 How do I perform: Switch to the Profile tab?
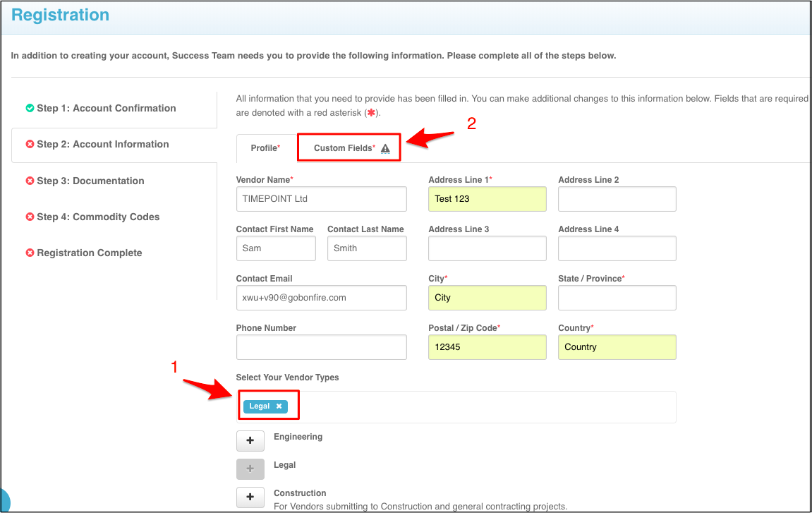click(x=265, y=148)
